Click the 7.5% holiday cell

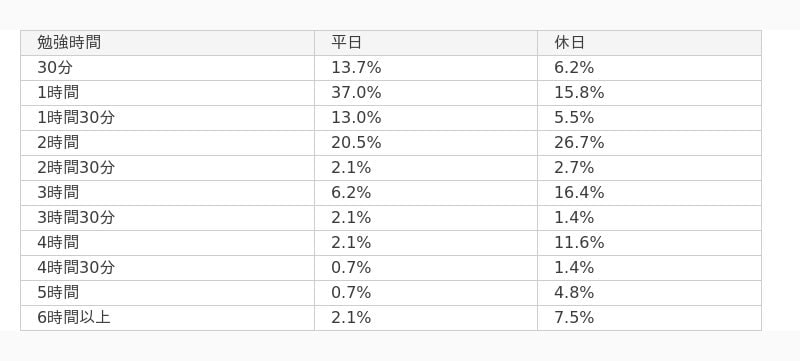pos(649,318)
